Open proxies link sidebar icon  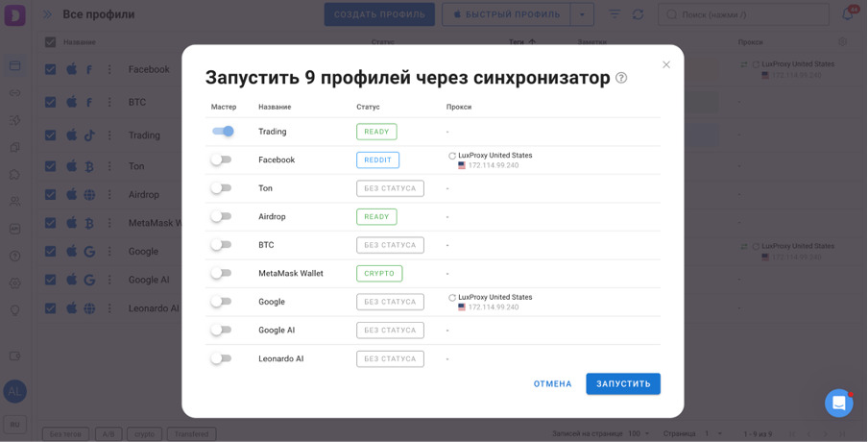(x=15, y=92)
